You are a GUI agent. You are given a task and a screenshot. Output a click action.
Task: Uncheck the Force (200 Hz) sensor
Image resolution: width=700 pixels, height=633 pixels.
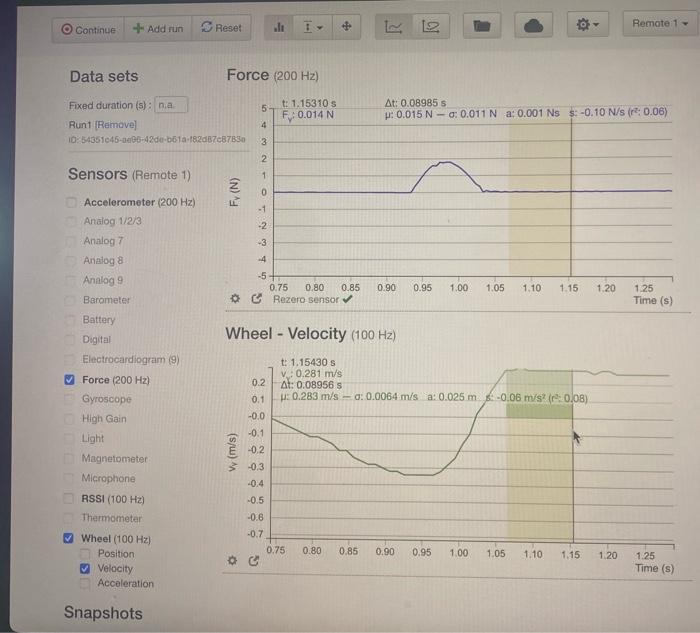[x=70, y=379]
